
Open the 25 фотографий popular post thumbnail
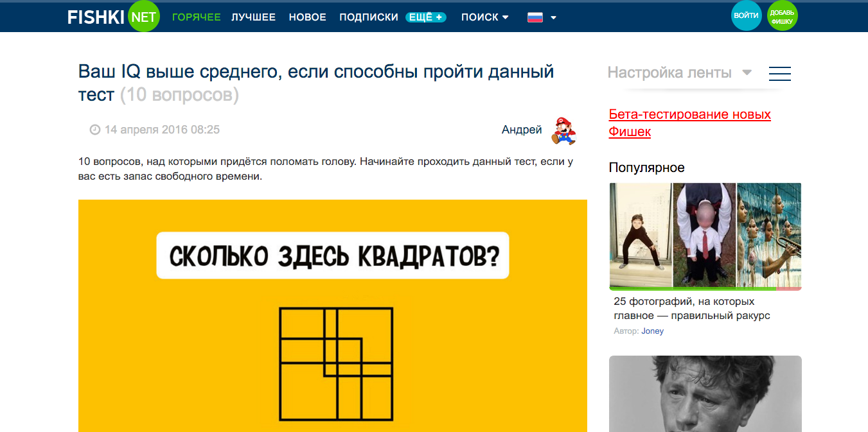point(705,236)
